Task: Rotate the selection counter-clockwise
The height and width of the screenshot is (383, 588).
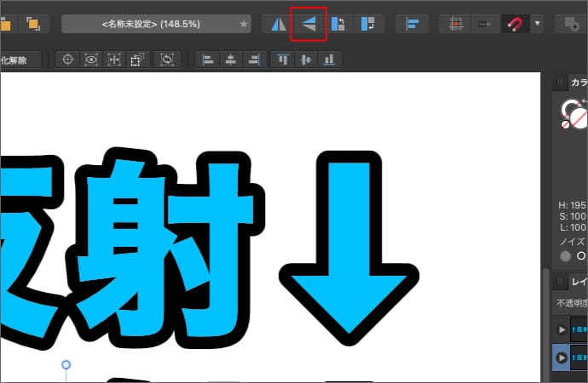Action: pos(338,24)
